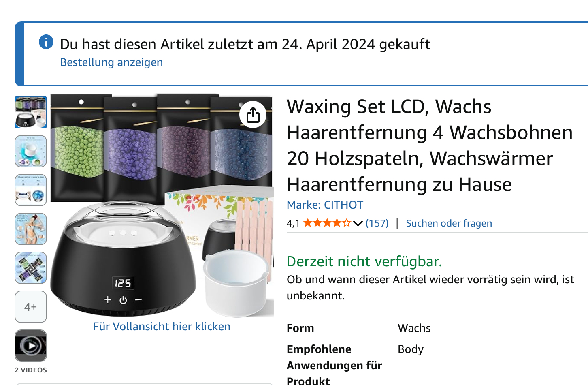Click Derzeit nicht verfügbar availability text
The image size is (588, 385).
364,261
